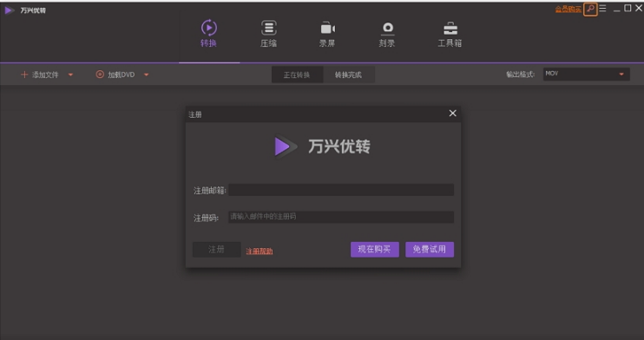Select the 正在转换 converting tab

point(297,75)
